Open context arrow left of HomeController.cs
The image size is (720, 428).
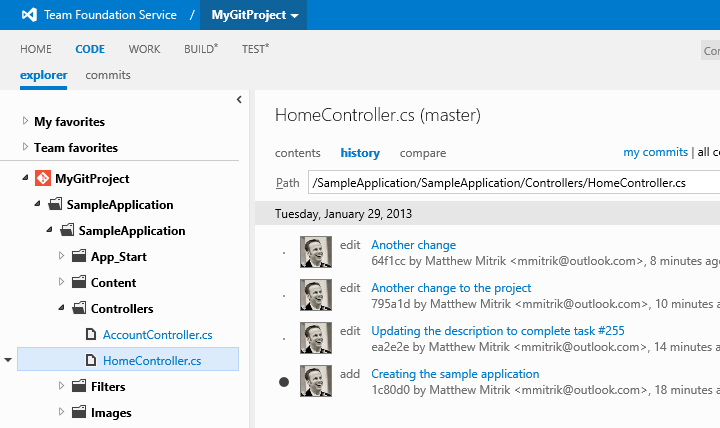coord(8,360)
